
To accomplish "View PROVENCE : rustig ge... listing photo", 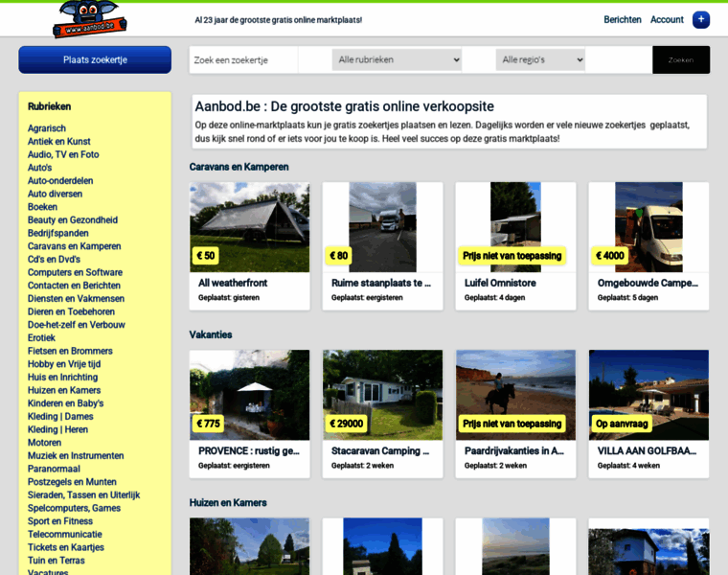I will tap(249, 395).
